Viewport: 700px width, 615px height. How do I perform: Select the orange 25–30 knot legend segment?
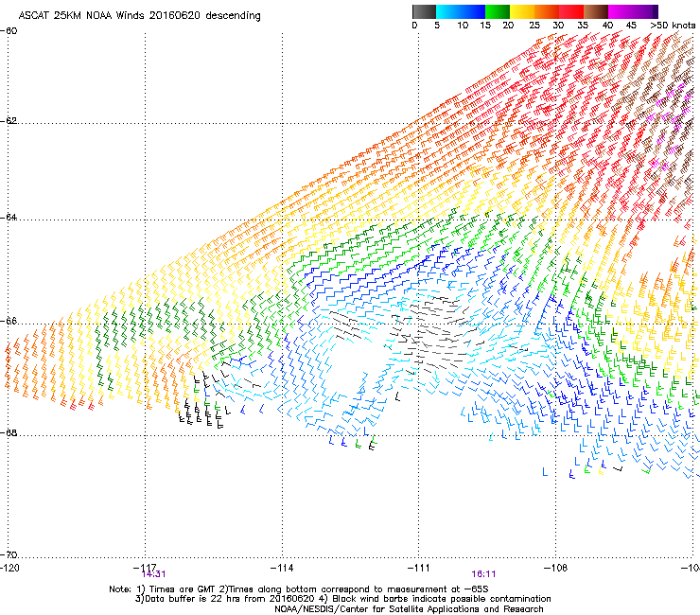[547, 11]
